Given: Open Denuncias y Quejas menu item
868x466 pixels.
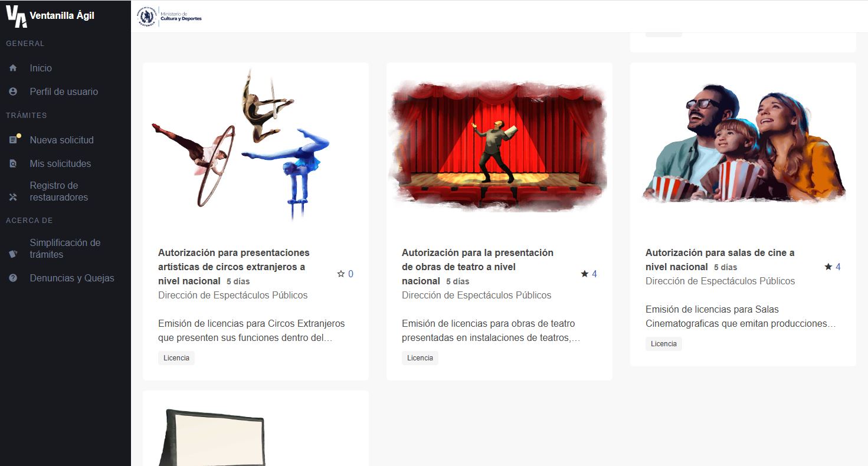Looking at the screenshot, I should point(72,278).
